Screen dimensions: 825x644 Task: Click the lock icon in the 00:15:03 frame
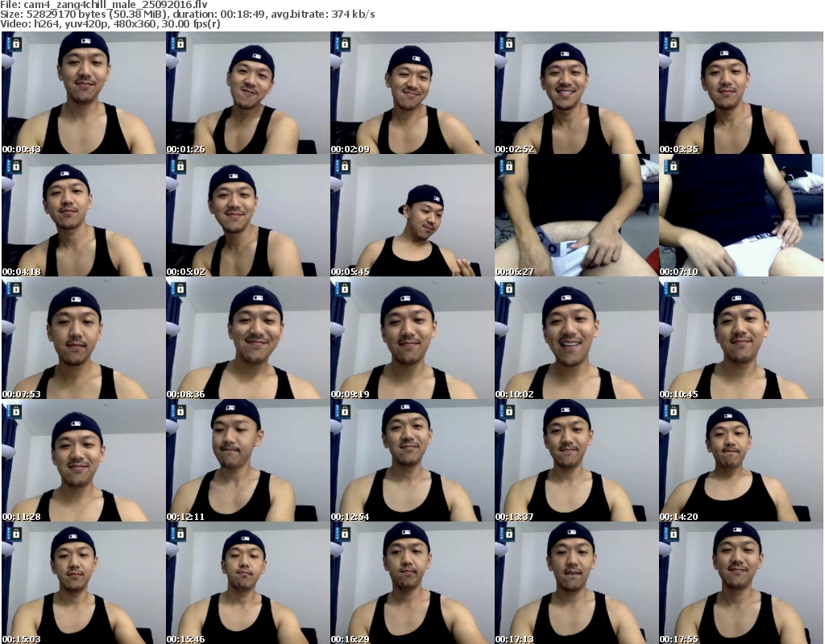click(16, 534)
